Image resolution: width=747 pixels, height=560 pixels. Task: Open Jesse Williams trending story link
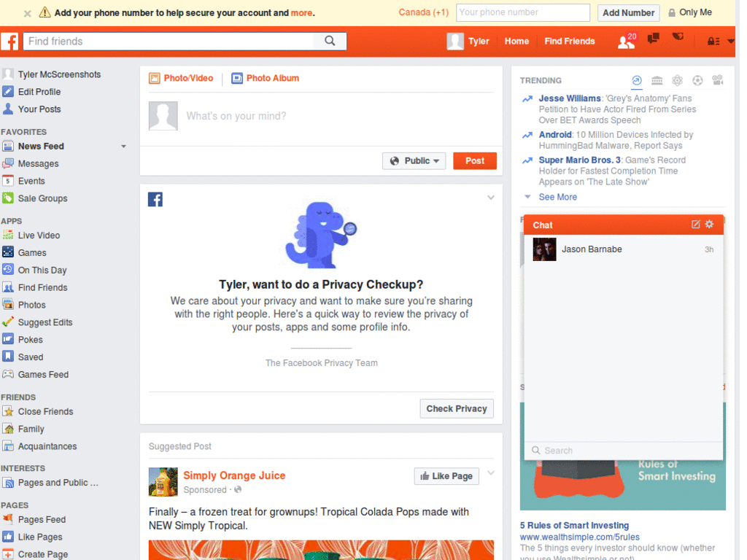(x=569, y=98)
